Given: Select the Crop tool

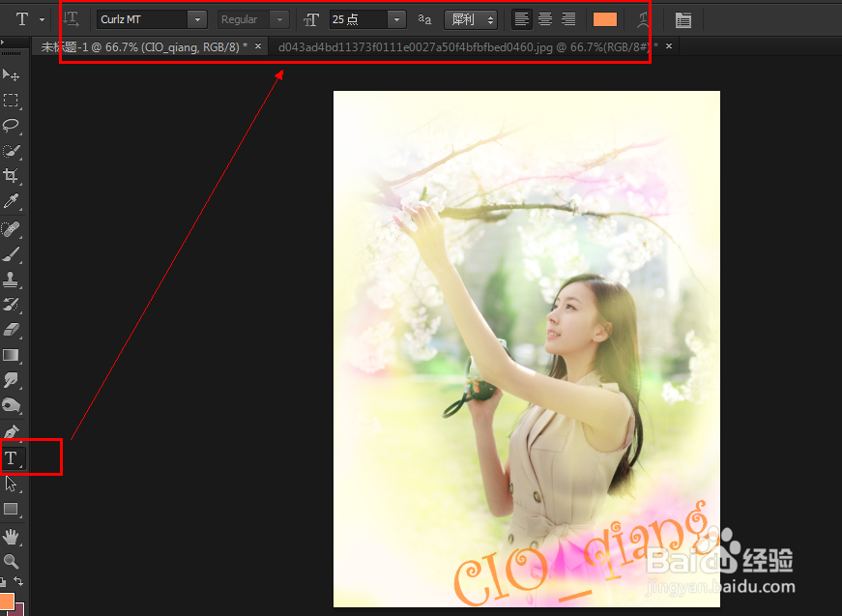Looking at the screenshot, I should pos(11,176).
